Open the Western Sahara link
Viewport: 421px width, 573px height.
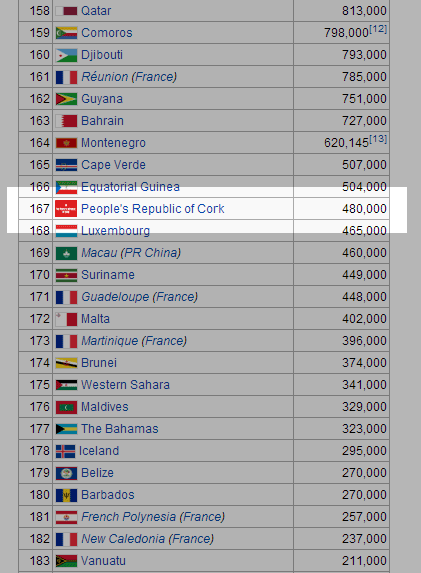click(x=125, y=385)
